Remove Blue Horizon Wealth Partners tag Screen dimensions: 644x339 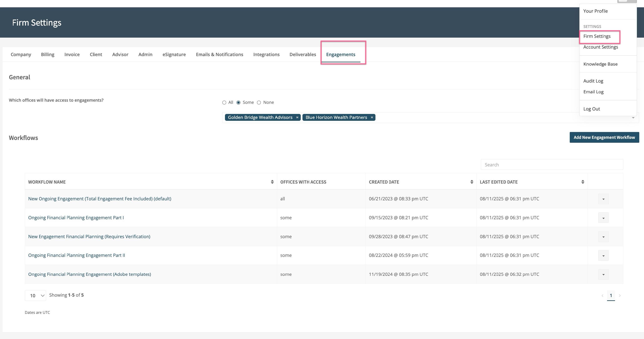coord(372,117)
